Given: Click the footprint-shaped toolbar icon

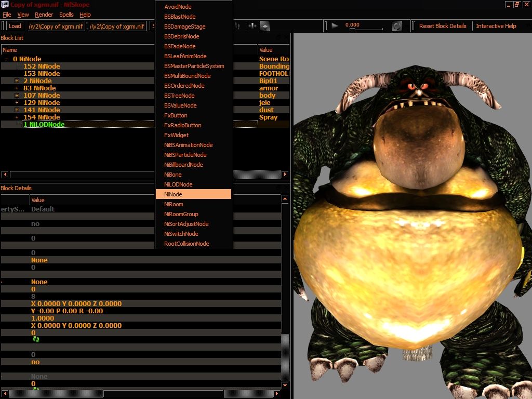Looking at the screenshot, I should point(237,26).
